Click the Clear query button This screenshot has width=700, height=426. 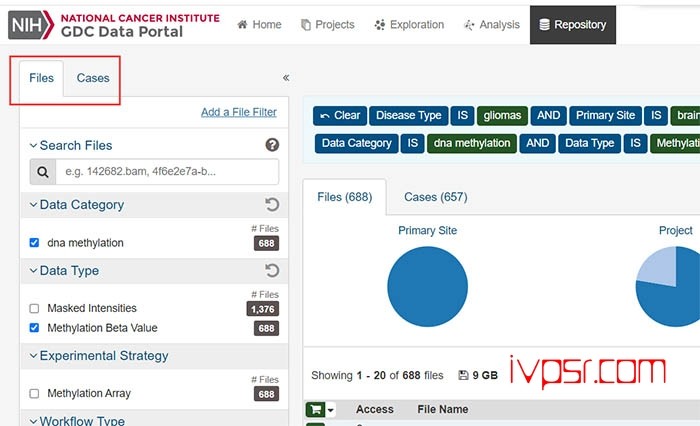[x=340, y=116]
